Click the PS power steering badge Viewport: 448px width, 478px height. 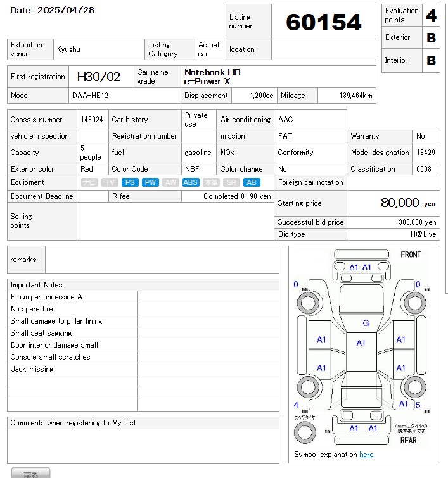[130, 182]
